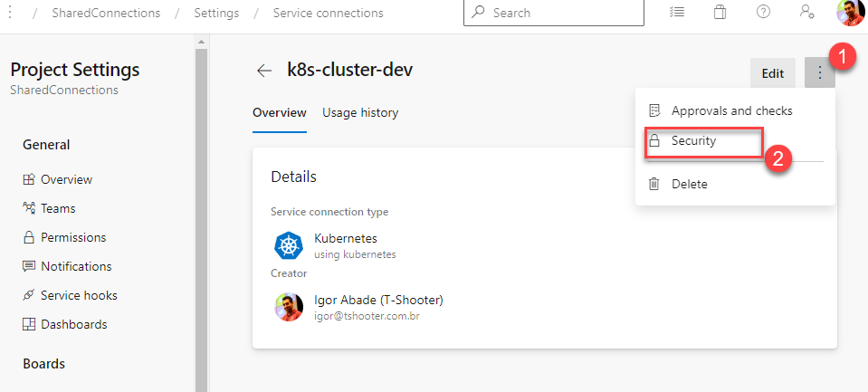Open Service hooks in sidebar

79,296
